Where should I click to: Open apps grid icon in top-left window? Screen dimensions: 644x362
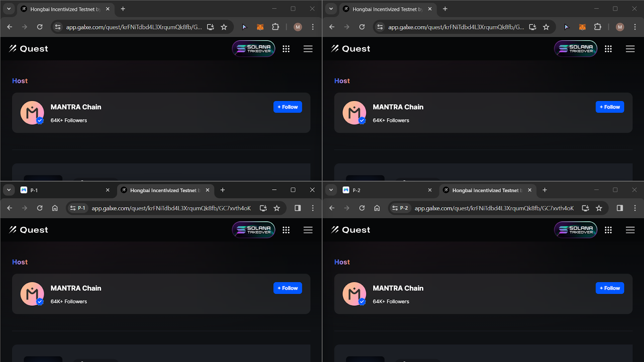pyautogui.click(x=286, y=49)
